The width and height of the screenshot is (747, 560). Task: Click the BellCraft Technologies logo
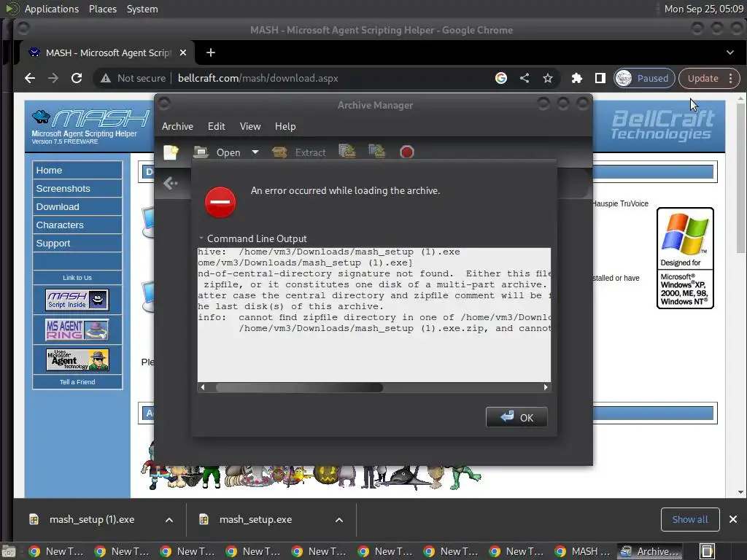[x=662, y=125]
